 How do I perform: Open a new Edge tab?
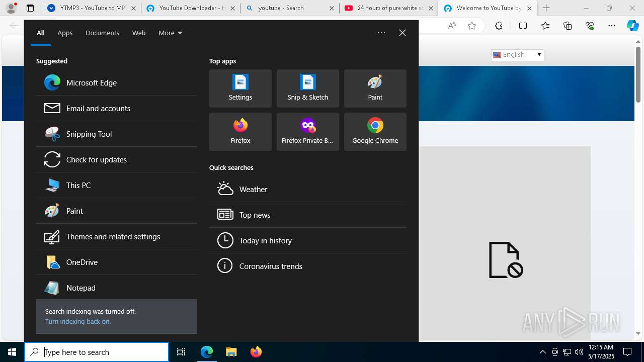[546, 8]
